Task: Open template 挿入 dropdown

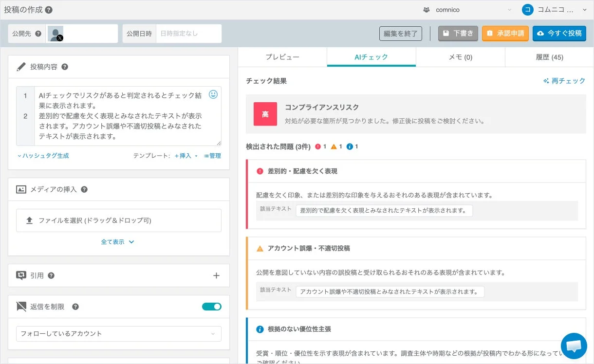Action: point(186,156)
